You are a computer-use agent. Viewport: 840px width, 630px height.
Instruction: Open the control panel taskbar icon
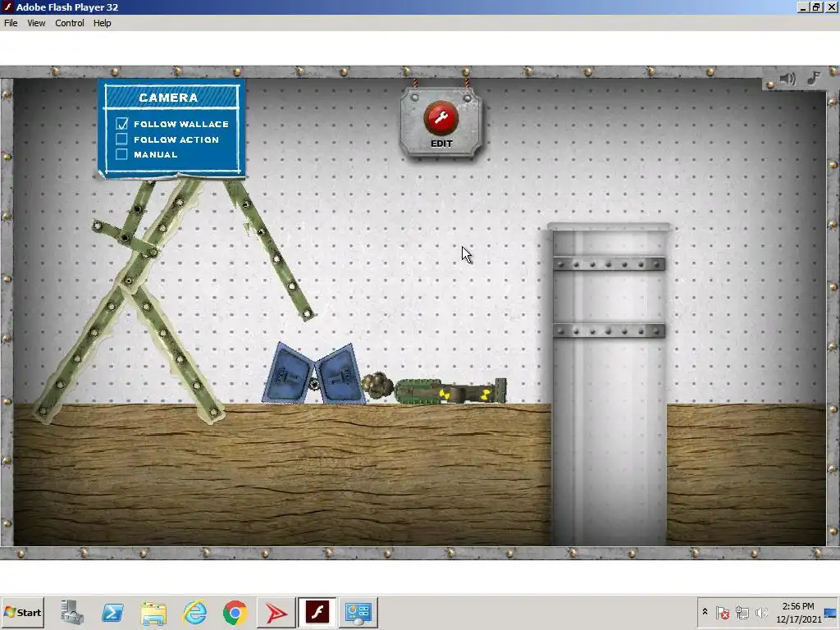coord(358,613)
